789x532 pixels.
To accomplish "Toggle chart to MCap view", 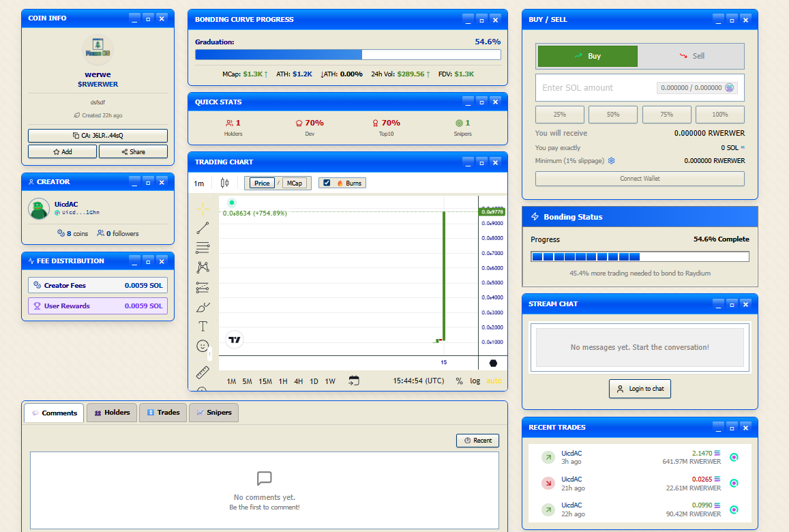I will (295, 183).
